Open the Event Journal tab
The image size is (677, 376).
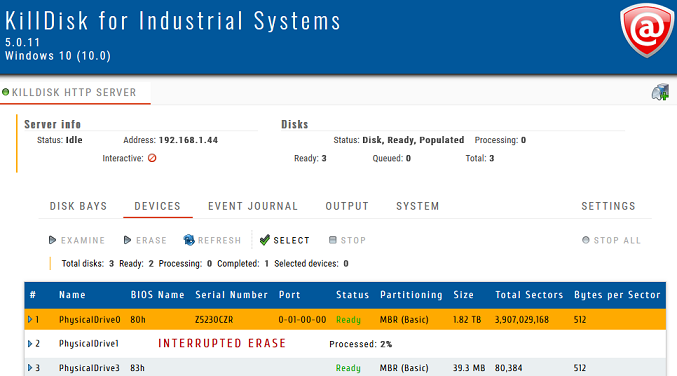[253, 206]
